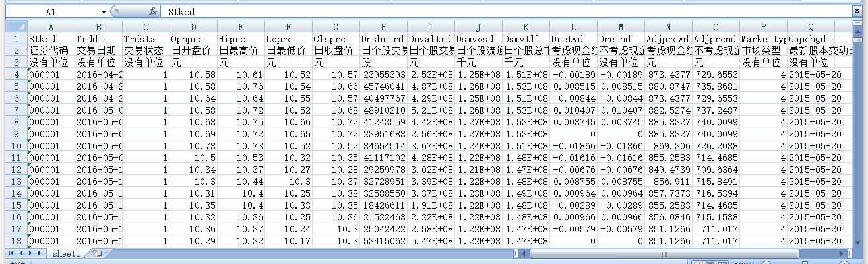Screen dimensions: 868x264
Task: Click the Select All corner button
Action: coord(16,27)
